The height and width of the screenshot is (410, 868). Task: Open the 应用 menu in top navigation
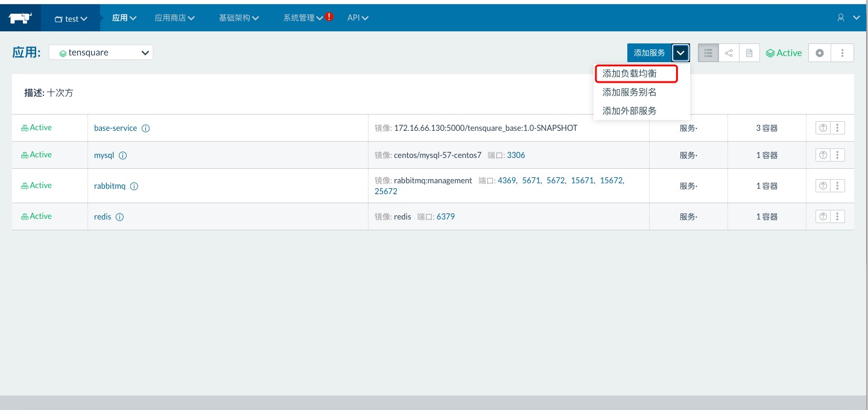click(x=124, y=18)
